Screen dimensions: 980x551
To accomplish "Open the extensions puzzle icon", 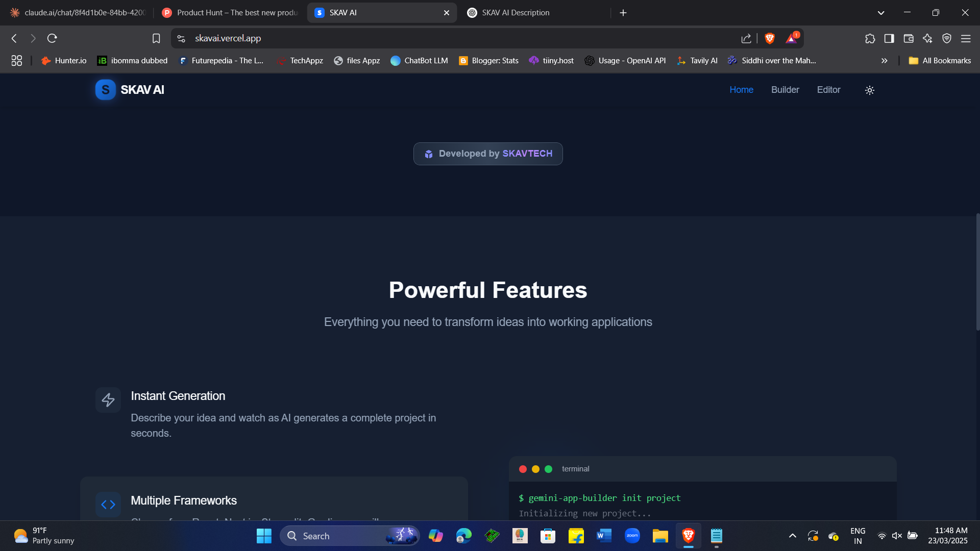I will 870,38.
